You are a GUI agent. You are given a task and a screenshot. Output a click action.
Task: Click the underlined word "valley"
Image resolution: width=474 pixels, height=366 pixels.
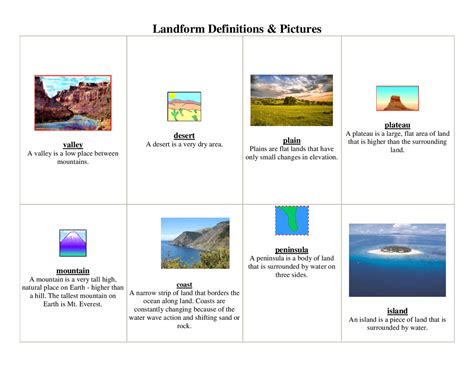click(x=73, y=145)
